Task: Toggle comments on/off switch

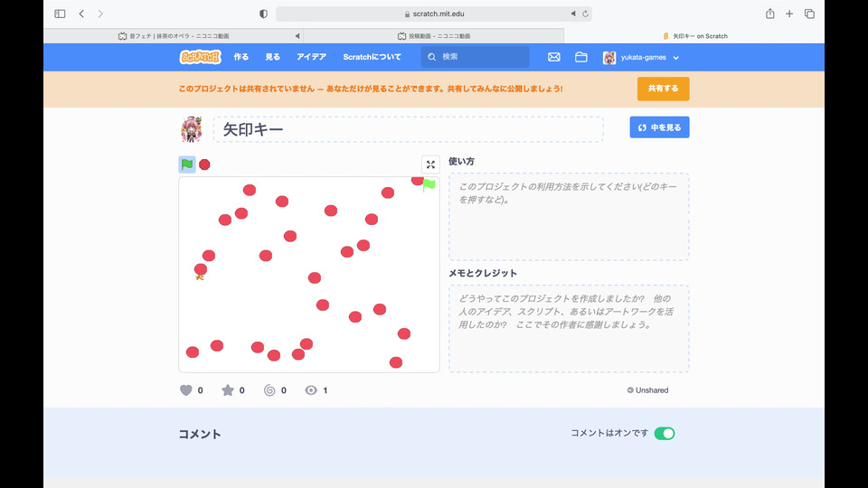Action: tap(665, 434)
